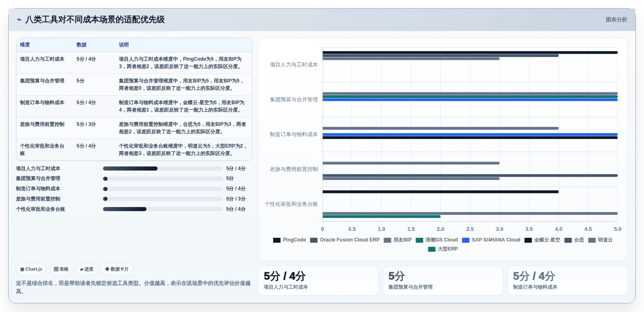Select the 表格 tag chip
This screenshot has width=644, height=312.
[61, 269]
